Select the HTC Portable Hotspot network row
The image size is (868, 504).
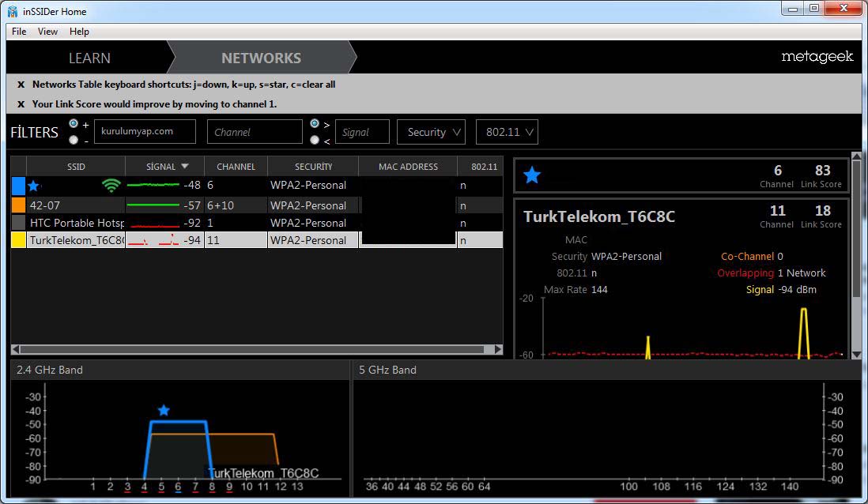(x=257, y=223)
